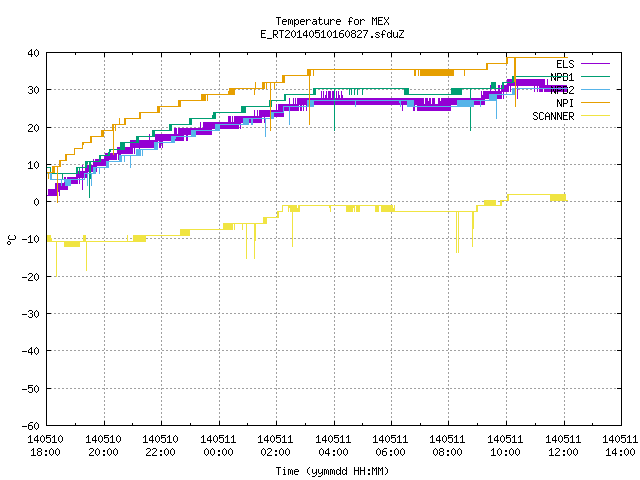Viewport: 640px width, 480px height.
Task: Click the light blue NPD2 legend line sample
Action: [x=595, y=90]
